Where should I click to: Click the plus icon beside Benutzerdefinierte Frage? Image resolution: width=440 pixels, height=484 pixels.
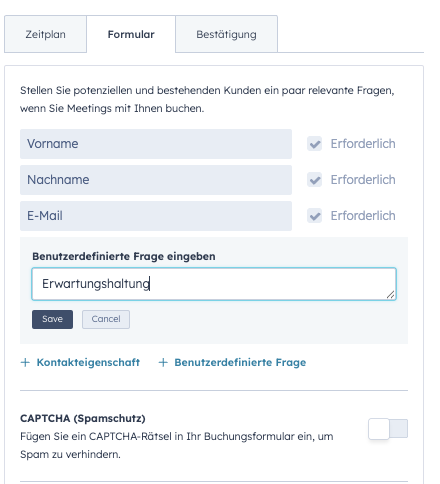163,362
